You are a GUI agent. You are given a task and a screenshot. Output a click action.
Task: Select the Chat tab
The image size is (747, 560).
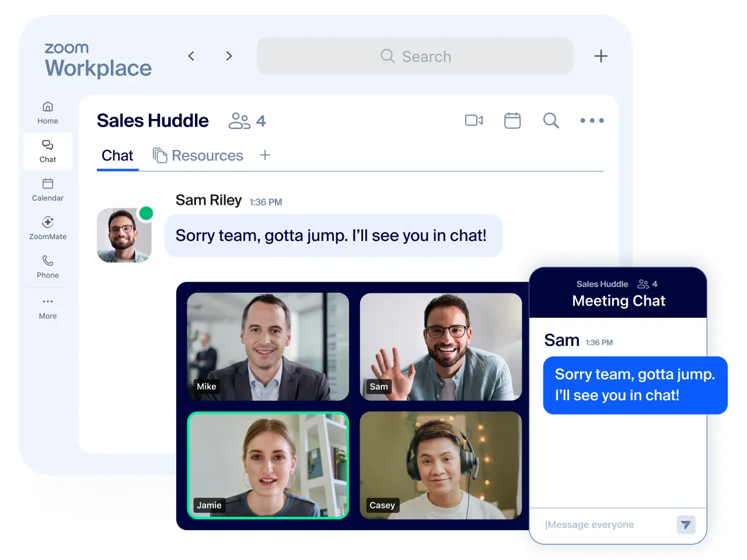[117, 156]
